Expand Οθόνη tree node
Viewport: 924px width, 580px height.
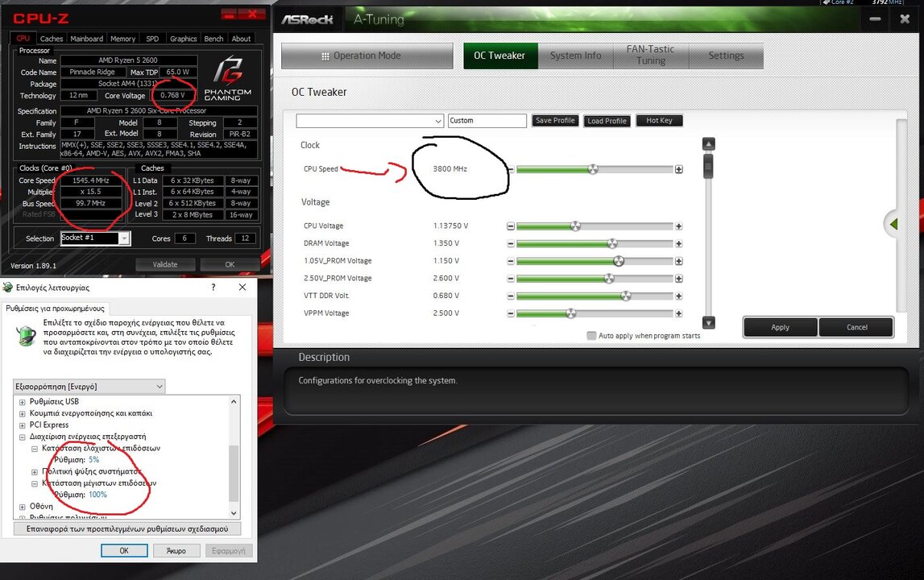[x=23, y=507]
